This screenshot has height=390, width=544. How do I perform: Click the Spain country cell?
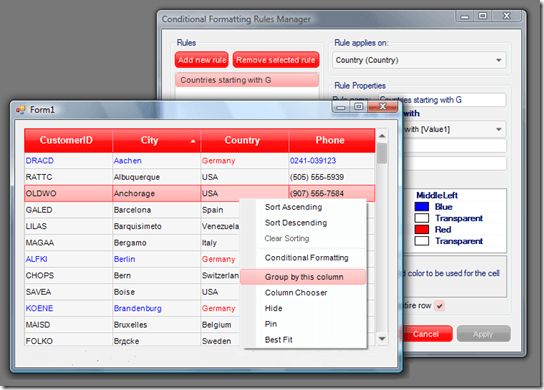220,210
